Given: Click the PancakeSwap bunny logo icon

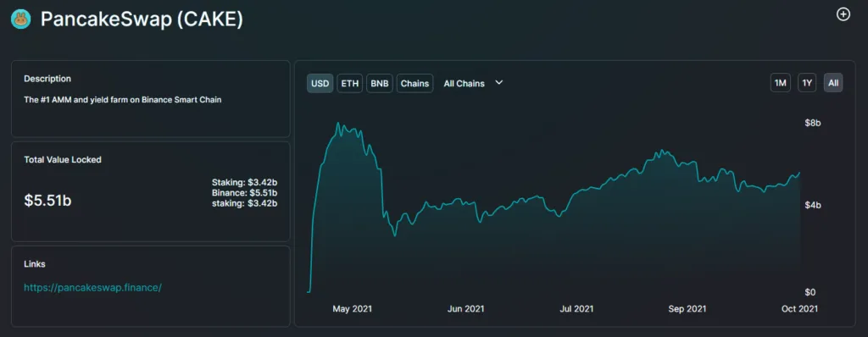Looking at the screenshot, I should pos(21,19).
